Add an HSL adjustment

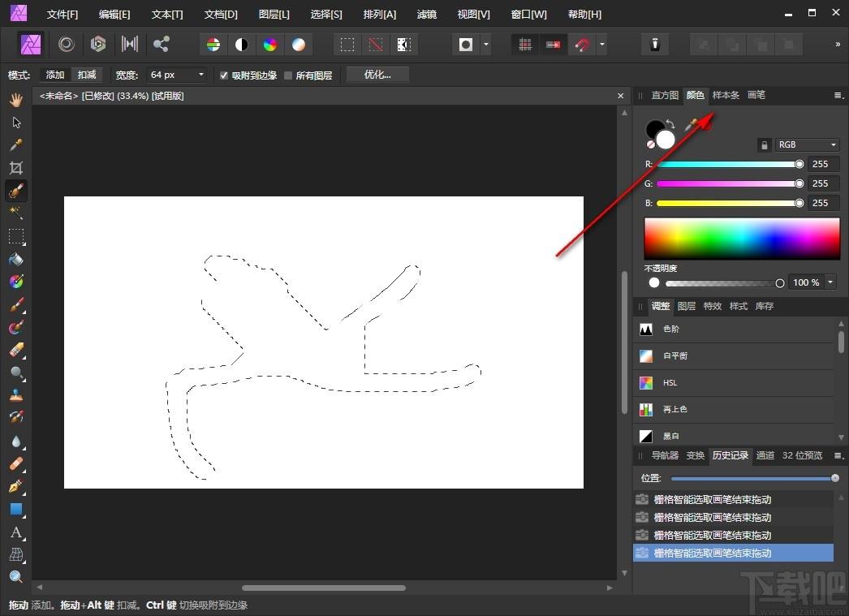point(734,383)
